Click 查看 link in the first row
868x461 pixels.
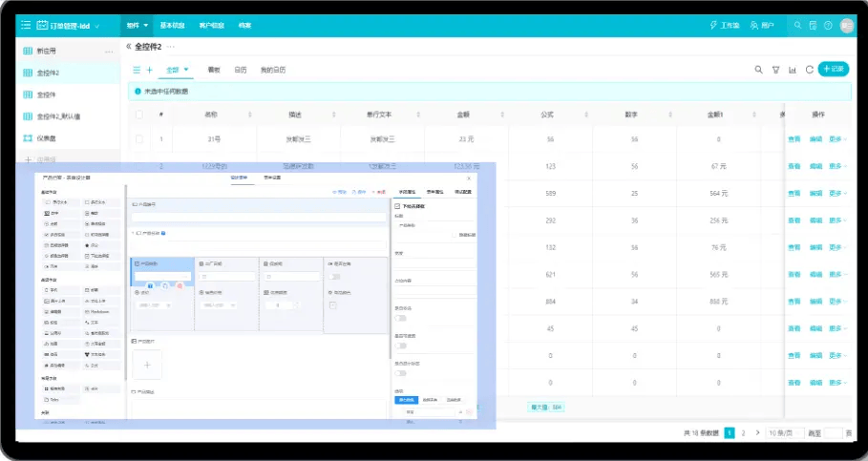point(794,139)
